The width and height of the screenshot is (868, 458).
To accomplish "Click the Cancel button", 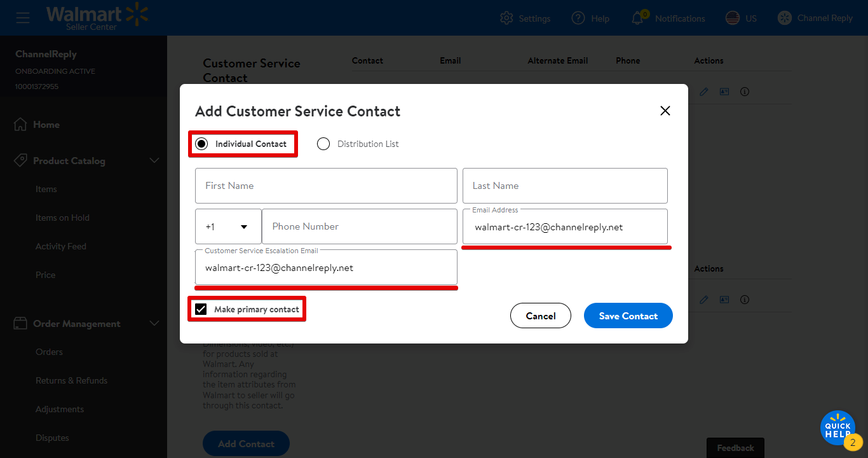I will 541,316.
